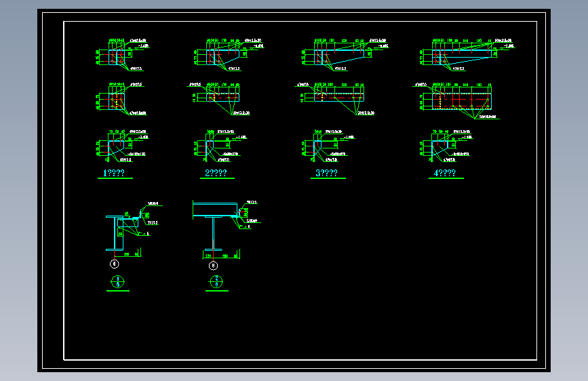Click the white axis bubble under the right T-beam section
Image resolution: width=588 pixels, height=381 pixels.
coord(213,266)
